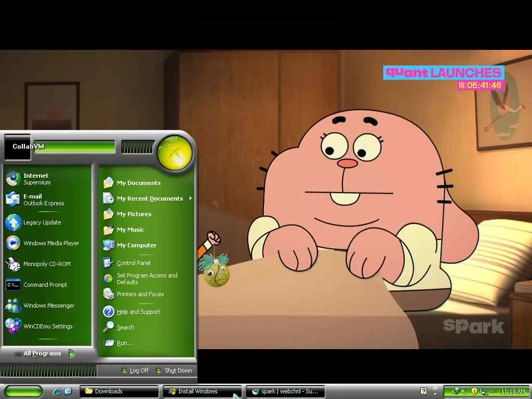532x399 pixels.
Task: Open Printers and Faxes
Action: click(x=147, y=294)
